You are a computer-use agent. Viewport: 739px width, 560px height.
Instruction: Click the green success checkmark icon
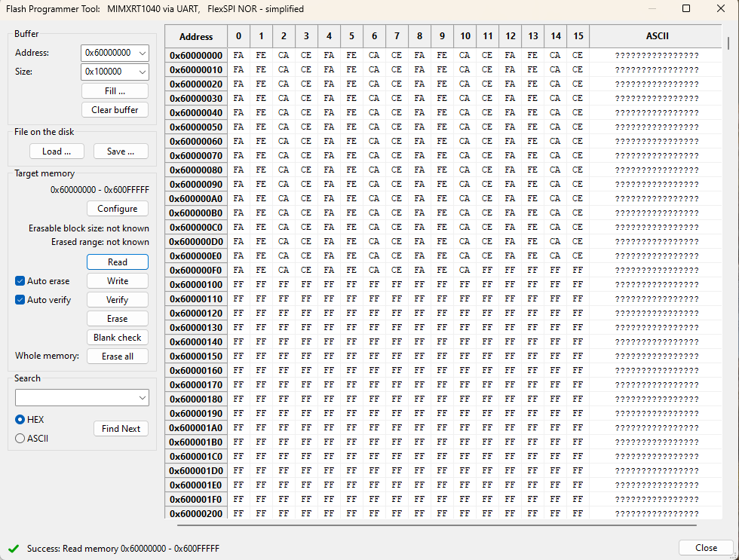[x=13, y=549]
